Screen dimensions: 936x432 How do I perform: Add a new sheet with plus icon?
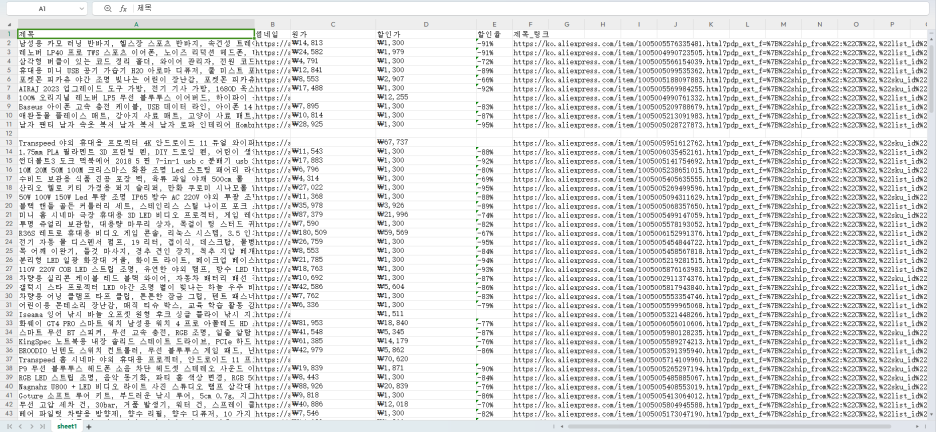pyautogui.click(x=89, y=427)
